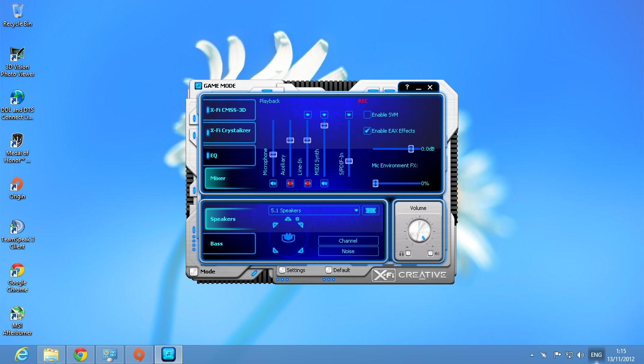Show hidden icons in the system tray
Viewport: 644px width, 364px height.
click(532, 355)
